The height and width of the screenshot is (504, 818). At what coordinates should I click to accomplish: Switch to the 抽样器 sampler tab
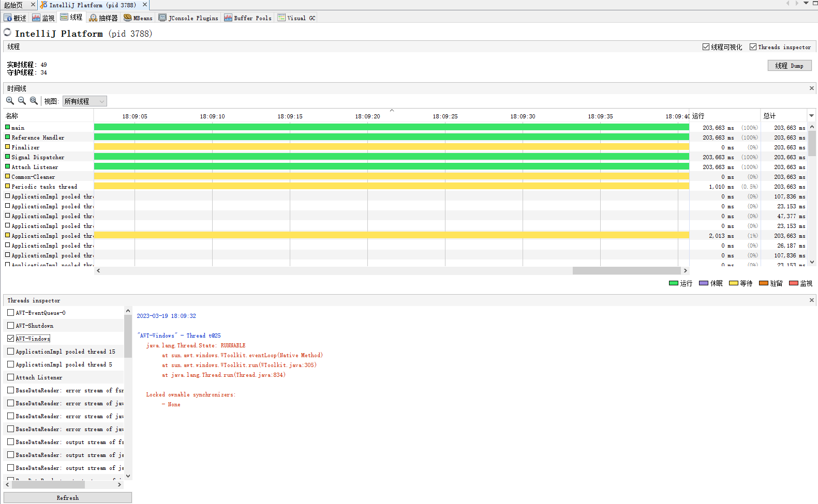point(103,18)
